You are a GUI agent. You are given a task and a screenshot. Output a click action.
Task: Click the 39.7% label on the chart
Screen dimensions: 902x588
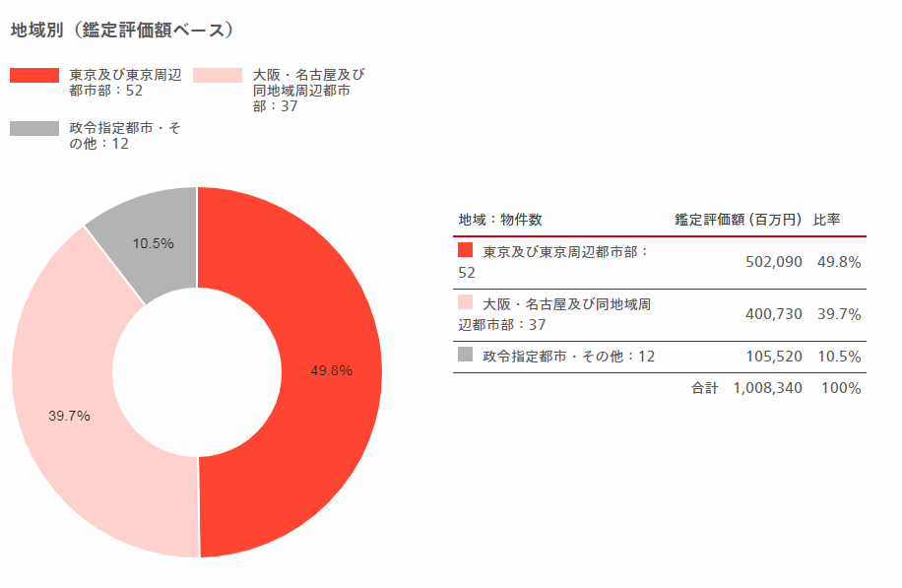tap(69, 416)
